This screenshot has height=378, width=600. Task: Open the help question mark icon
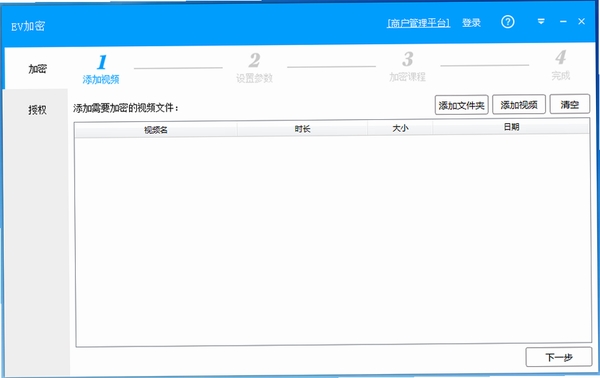[x=508, y=22]
